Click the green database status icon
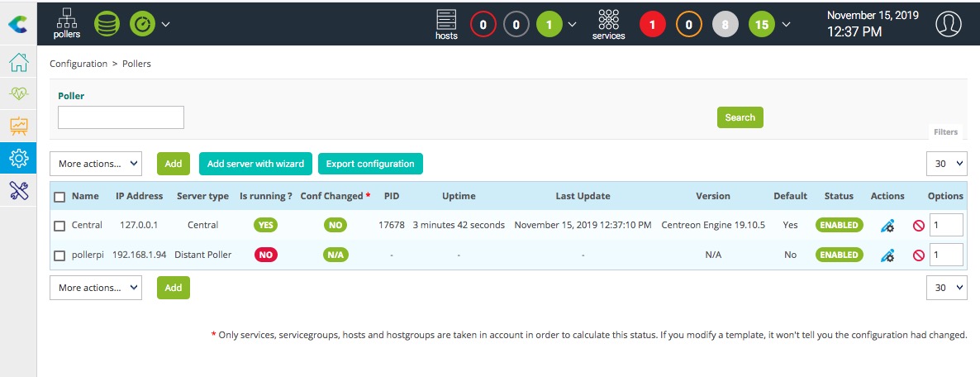This screenshot has height=377, width=980. point(106,24)
